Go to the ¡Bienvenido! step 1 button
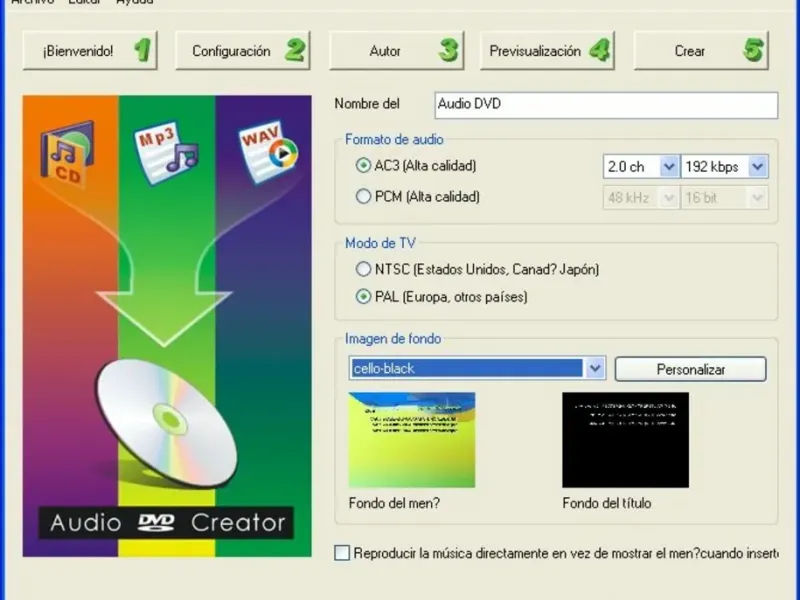The height and width of the screenshot is (600, 800). coord(90,51)
